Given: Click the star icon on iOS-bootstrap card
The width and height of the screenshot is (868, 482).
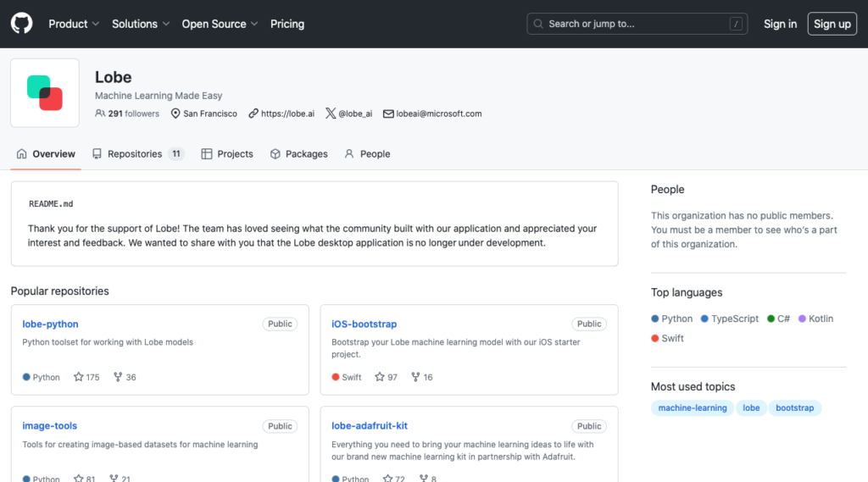Looking at the screenshot, I should point(379,377).
